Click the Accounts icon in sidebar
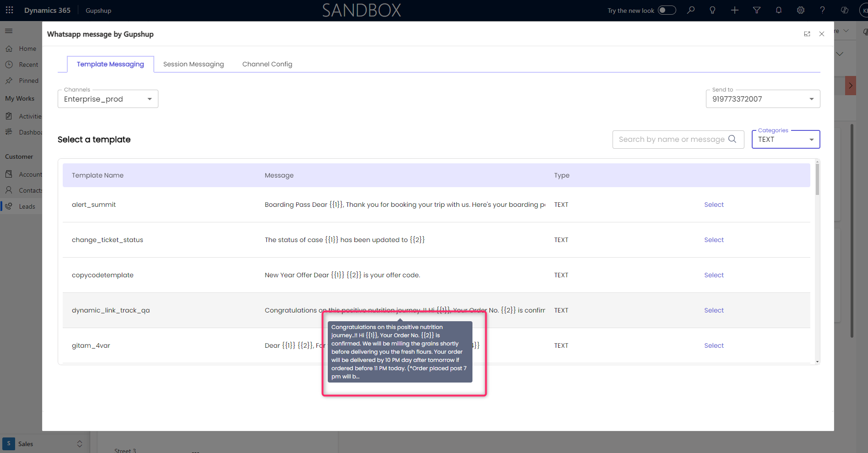The height and width of the screenshot is (453, 868). [x=9, y=174]
